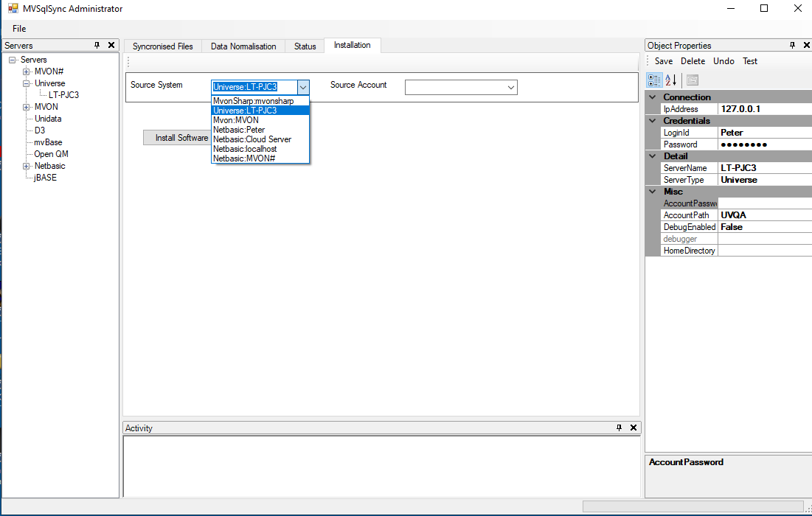
Task: Click Delete in Object Properties toolbar
Action: [x=693, y=61]
